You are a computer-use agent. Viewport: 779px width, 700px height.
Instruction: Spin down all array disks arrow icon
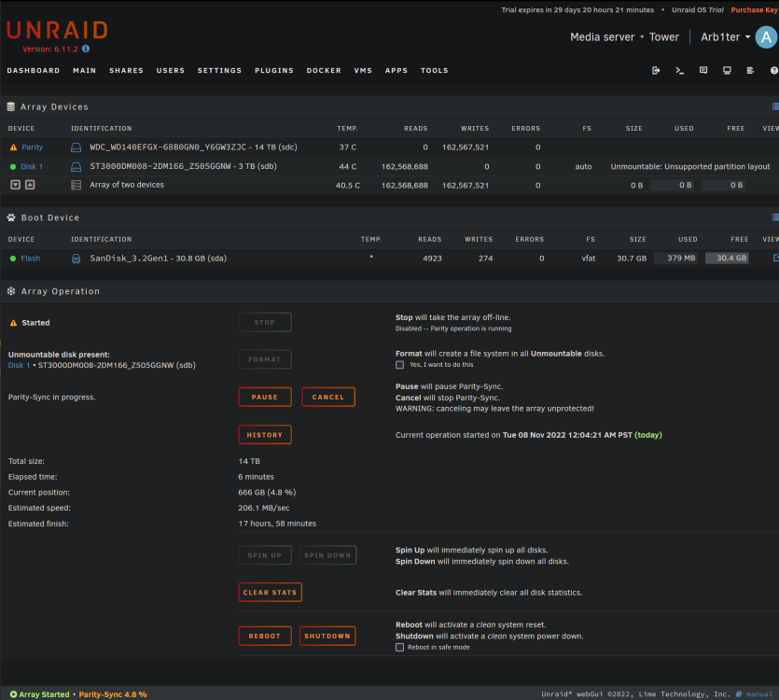(x=16, y=185)
